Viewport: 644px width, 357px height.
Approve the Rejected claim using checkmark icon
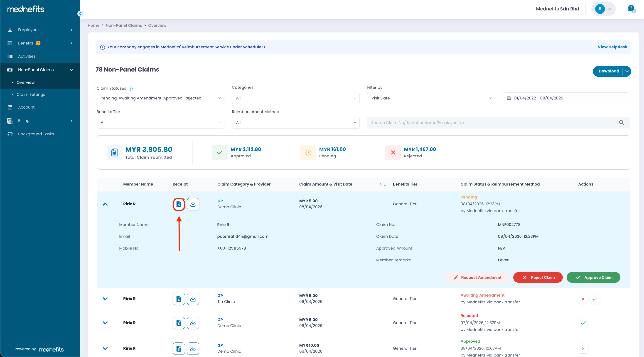(583, 323)
